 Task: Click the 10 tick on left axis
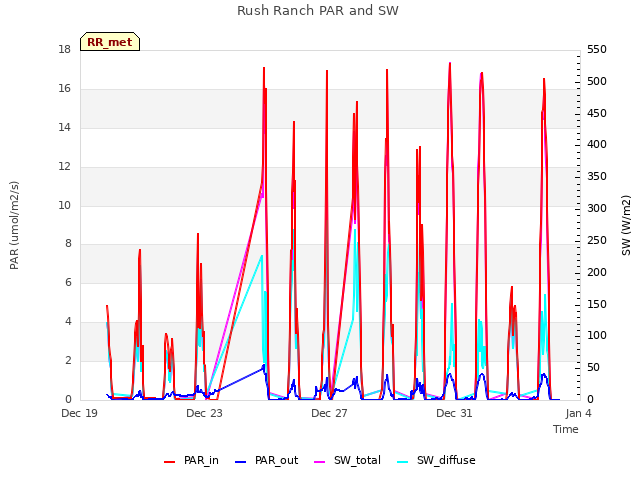[x=64, y=205]
